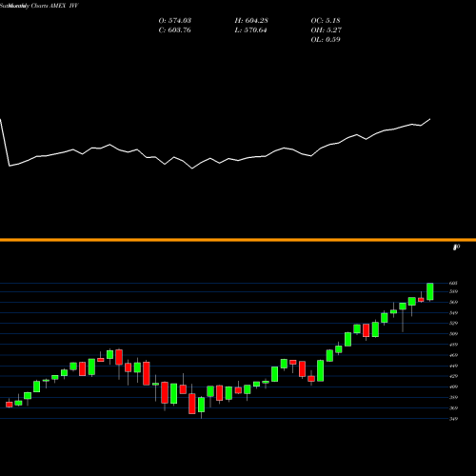Click the 349 price axis label
This screenshot has width=476, height=476.
(453, 419)
